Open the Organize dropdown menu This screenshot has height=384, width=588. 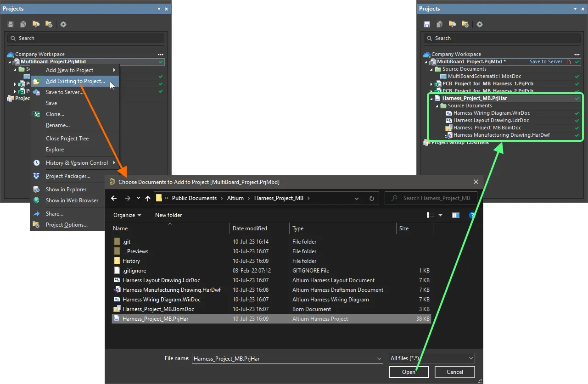pos(127,215)
